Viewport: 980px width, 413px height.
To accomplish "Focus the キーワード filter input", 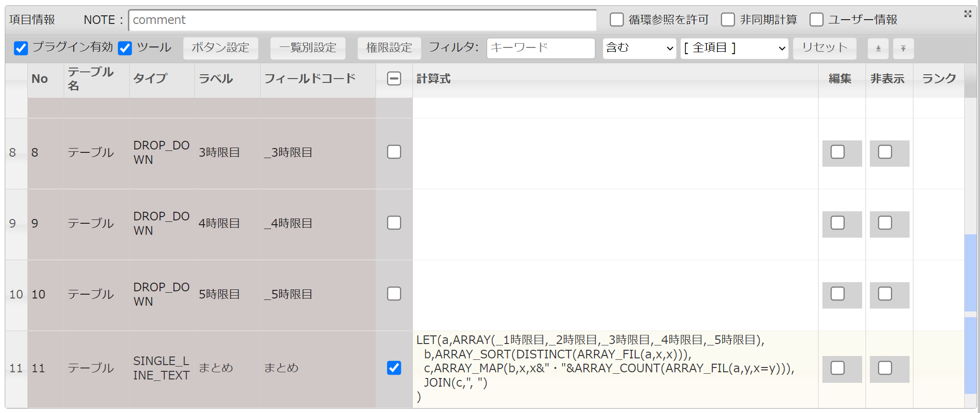I will [x=541, y=48].
